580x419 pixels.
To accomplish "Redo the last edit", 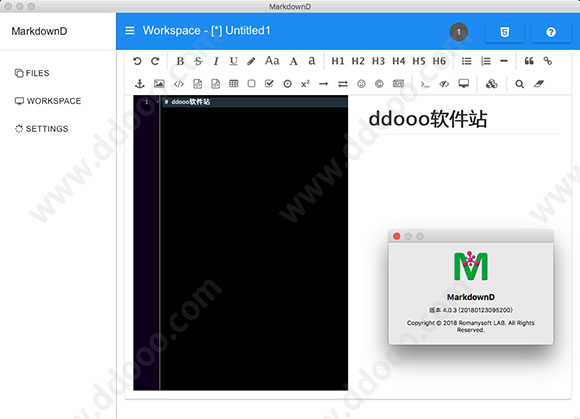I will click(x=155, y=61).
